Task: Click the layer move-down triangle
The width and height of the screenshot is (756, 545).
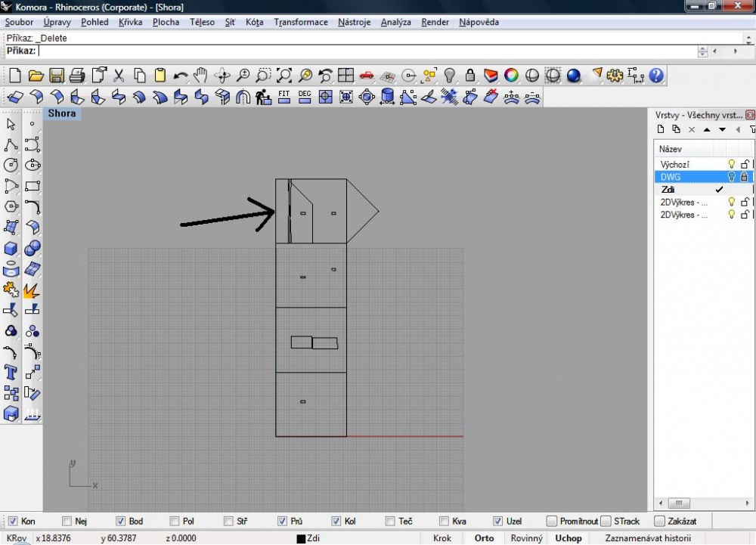Action: coord(722,129)
